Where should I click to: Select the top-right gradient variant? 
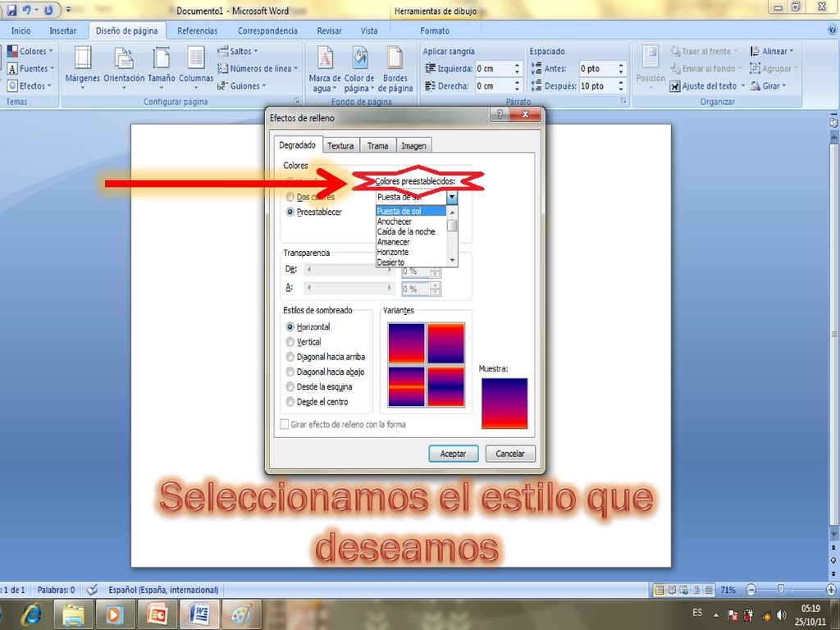[446, 344]
